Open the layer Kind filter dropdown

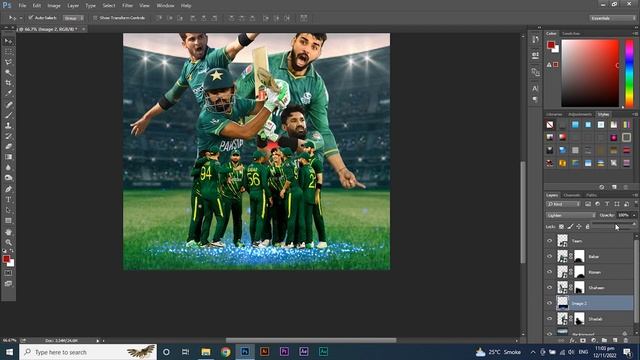564,204
